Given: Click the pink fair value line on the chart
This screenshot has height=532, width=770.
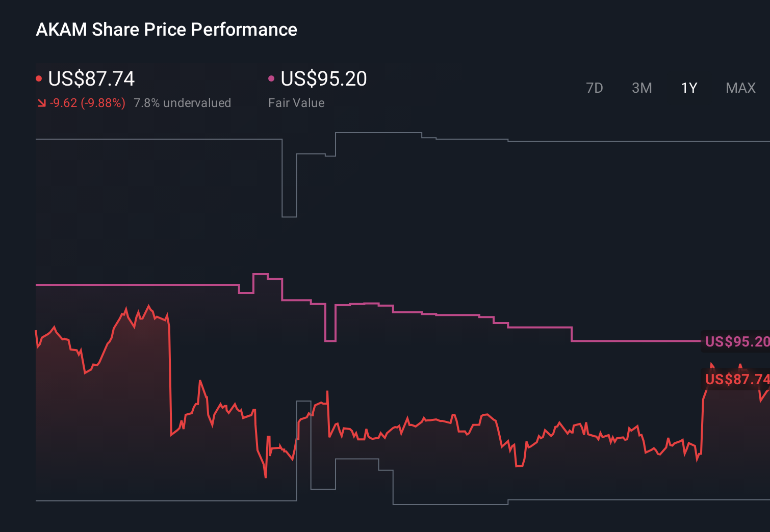Looking at the screenshot, I should pyautogui.click(x=153, y=285).
